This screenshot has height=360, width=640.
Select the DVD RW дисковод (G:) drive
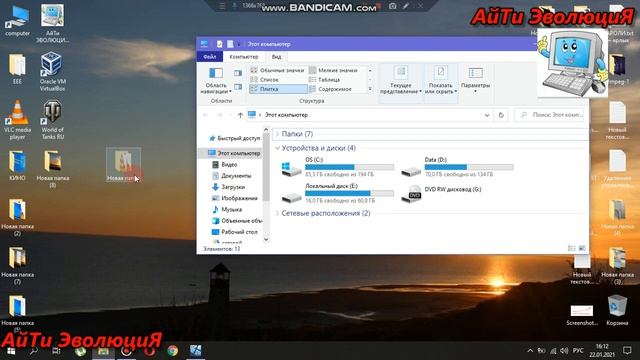tap(441, 193)
